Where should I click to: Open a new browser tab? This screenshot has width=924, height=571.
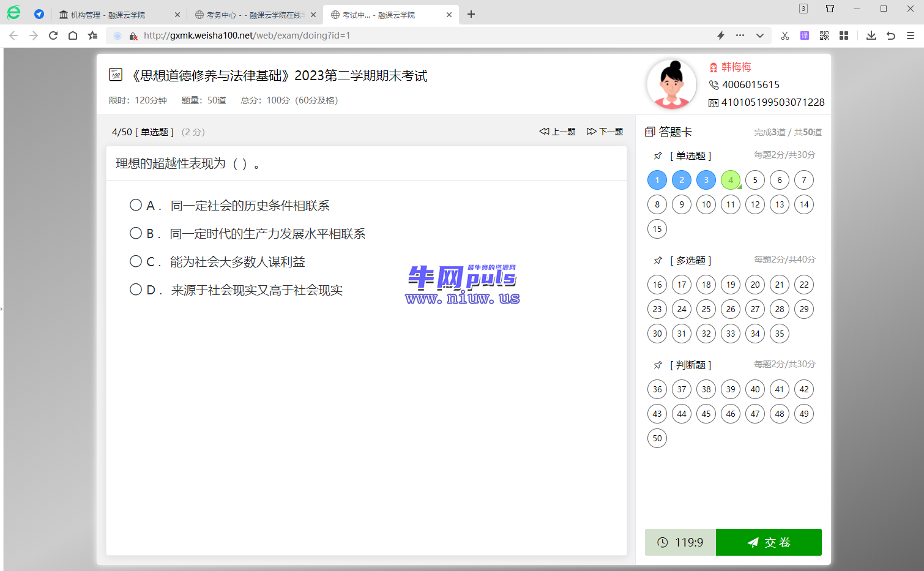pos(471,14)
